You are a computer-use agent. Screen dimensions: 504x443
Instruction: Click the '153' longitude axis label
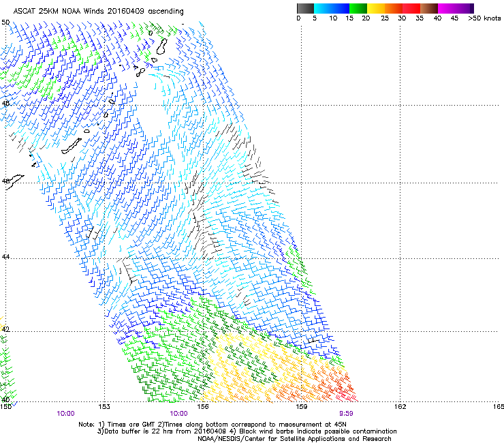click(104, 407)
